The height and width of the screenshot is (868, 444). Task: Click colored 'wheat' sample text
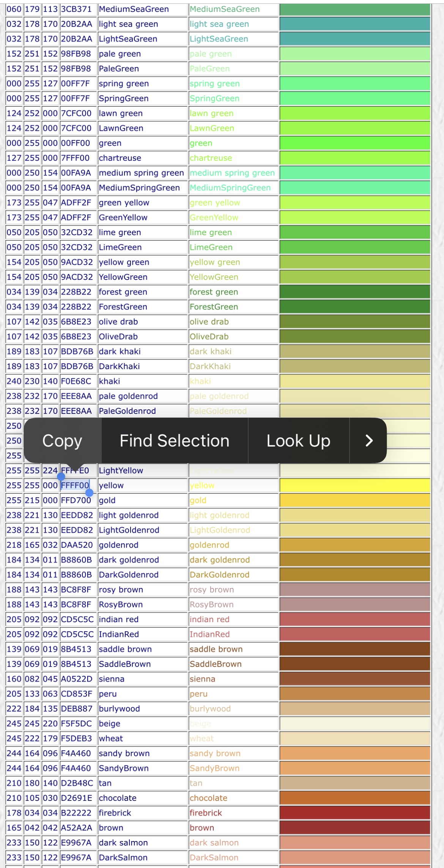[202, 738]
